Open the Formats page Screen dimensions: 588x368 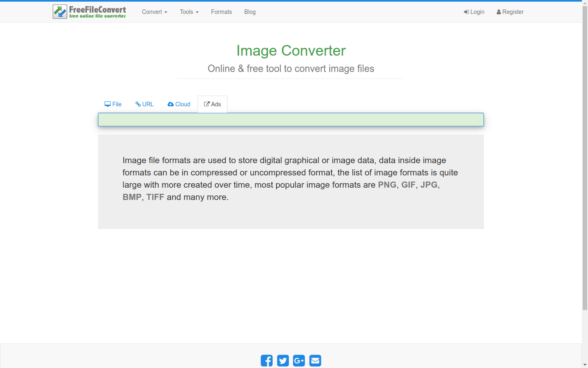tap(221, 12)
